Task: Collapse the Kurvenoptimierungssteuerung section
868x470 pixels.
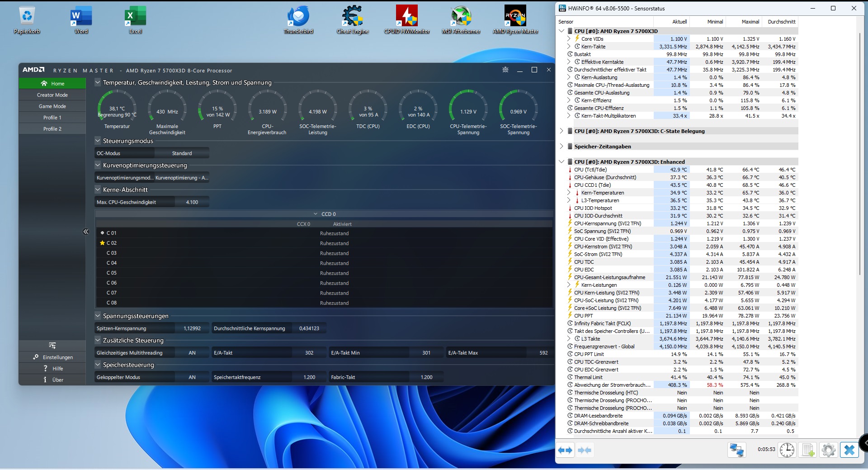Action: [x=98, y=165]
